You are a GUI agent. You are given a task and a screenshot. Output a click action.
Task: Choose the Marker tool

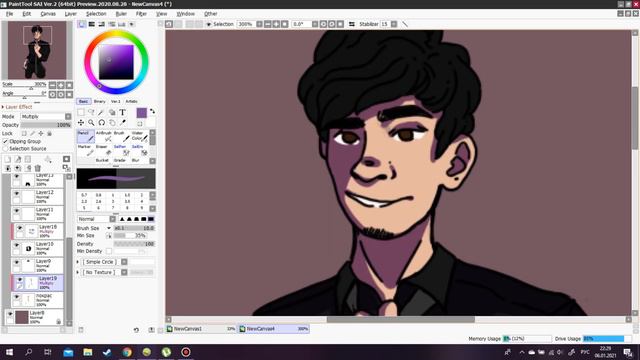(86, 150)
